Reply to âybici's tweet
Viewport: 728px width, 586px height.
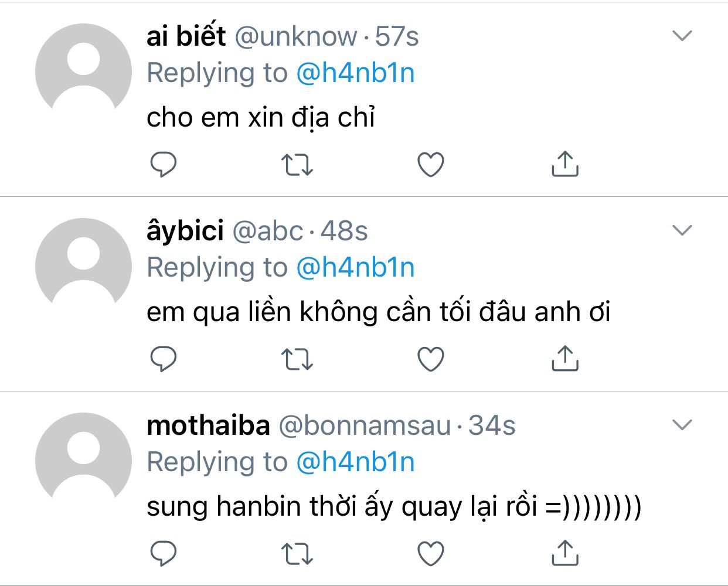click(x=164, y=359)
